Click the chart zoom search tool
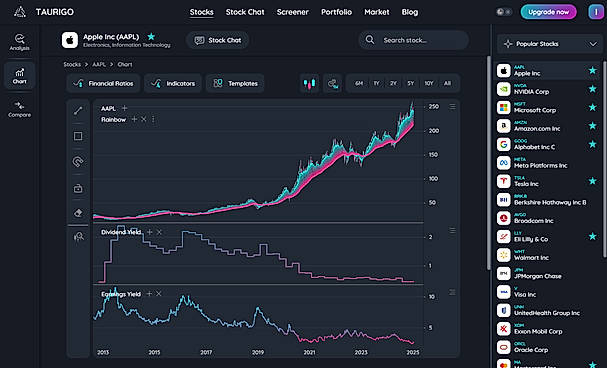This screenshot has height=368, width=607. pos(79,236)
